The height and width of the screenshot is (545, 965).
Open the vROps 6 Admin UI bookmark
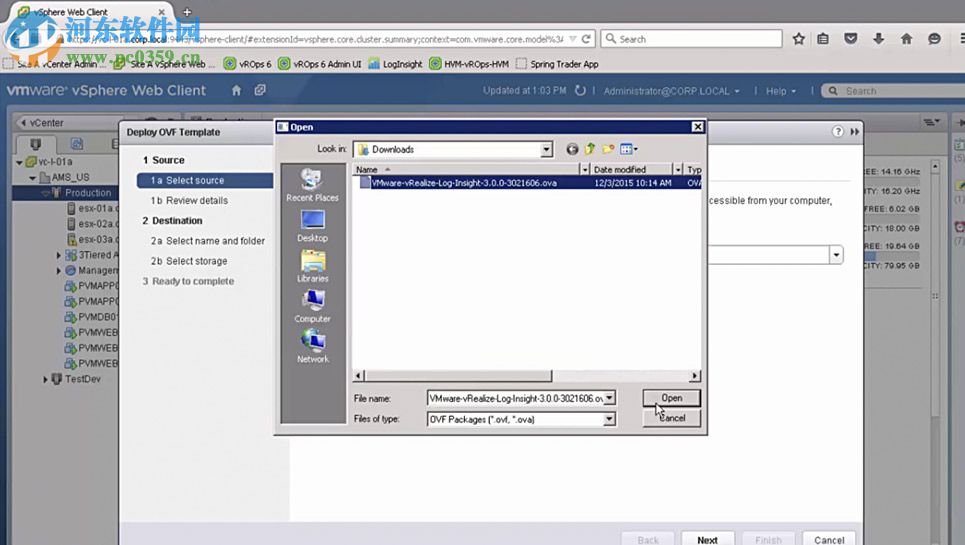(319, 64)
